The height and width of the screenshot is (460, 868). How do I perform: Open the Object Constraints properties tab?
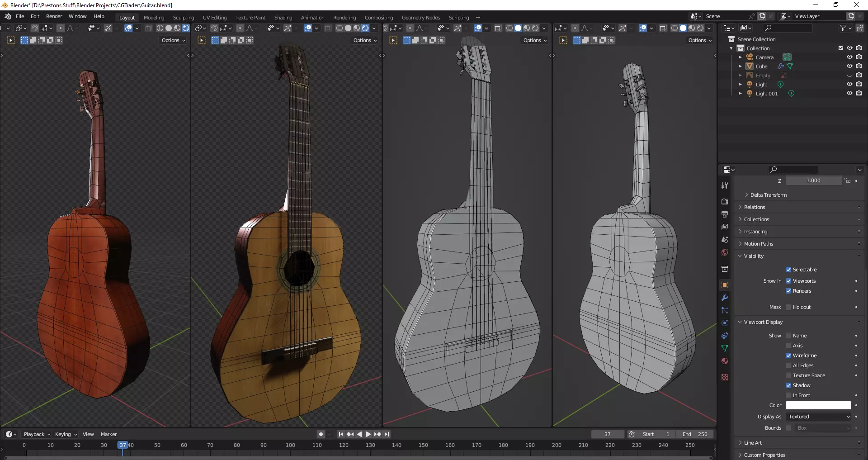pyautogui.click(x=725, y=336)
